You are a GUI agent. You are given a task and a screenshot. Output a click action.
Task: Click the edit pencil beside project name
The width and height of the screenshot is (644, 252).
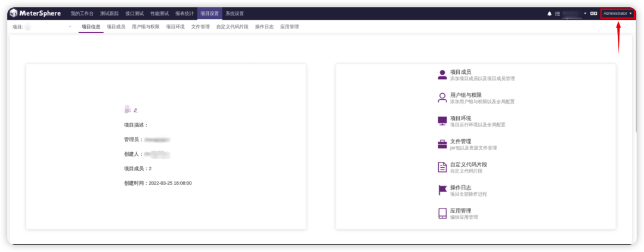(135, 110)
